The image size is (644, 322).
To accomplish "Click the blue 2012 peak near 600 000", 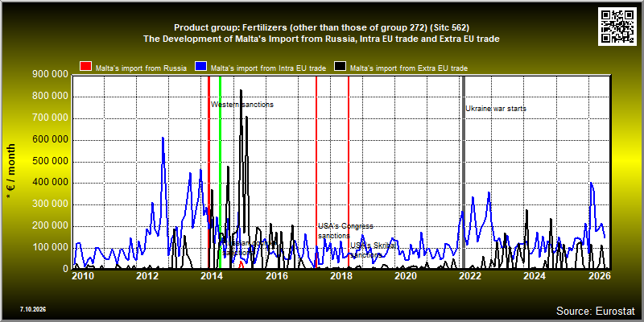I will point(163,138).
